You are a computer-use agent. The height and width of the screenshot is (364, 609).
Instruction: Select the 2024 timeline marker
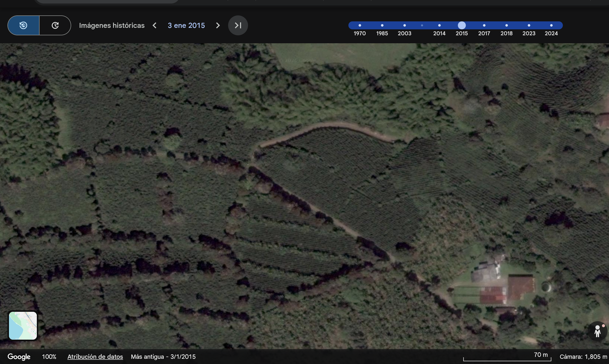pyautogui.click(x=551, y=25)
